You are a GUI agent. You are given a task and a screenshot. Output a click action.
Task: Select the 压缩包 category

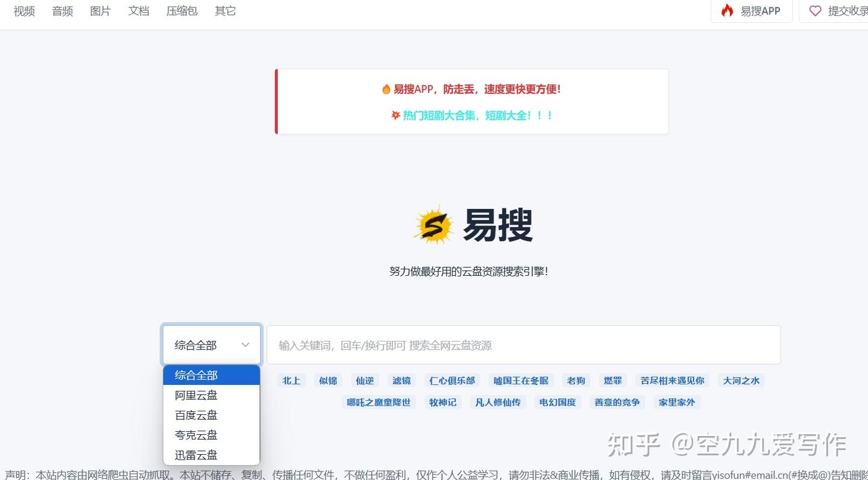[181, 10]
